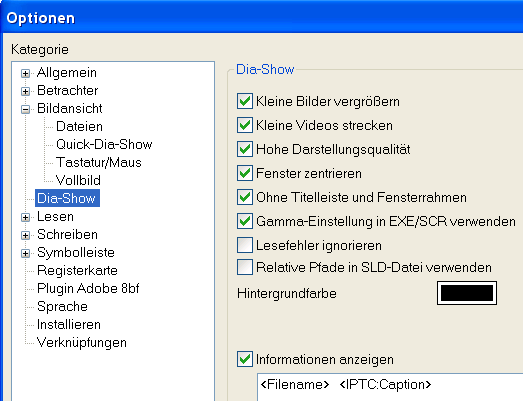Click the Filename IPTC Caption text field
Viewport: 523px width, 401px height.
(x=390, y=387)
